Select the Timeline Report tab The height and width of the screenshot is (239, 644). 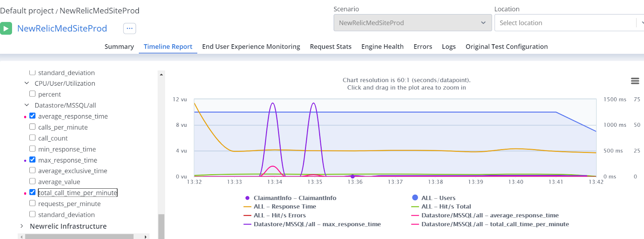click(x=168, y=47)
